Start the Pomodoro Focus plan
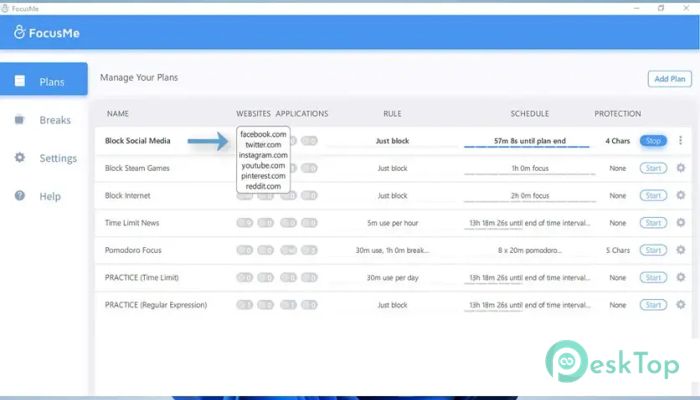This screenshot has height=400, width=700. (653, 250)
